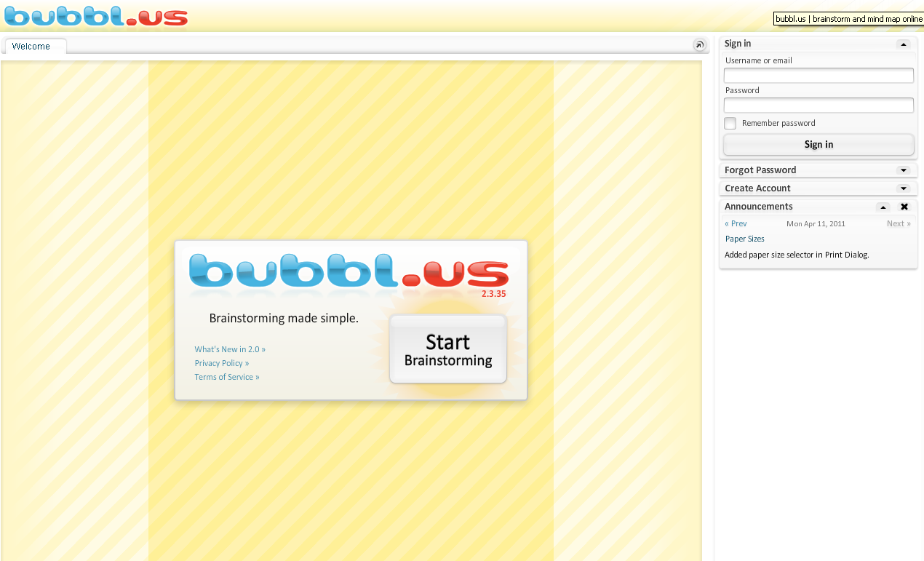Enable the Remember password checkbox
This screenshot has height=561, width=924.
730,124
